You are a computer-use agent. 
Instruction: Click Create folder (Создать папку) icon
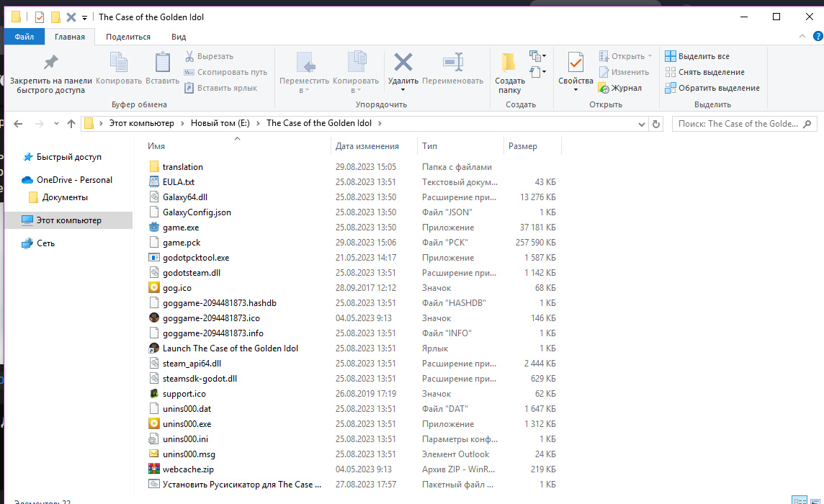509,63
